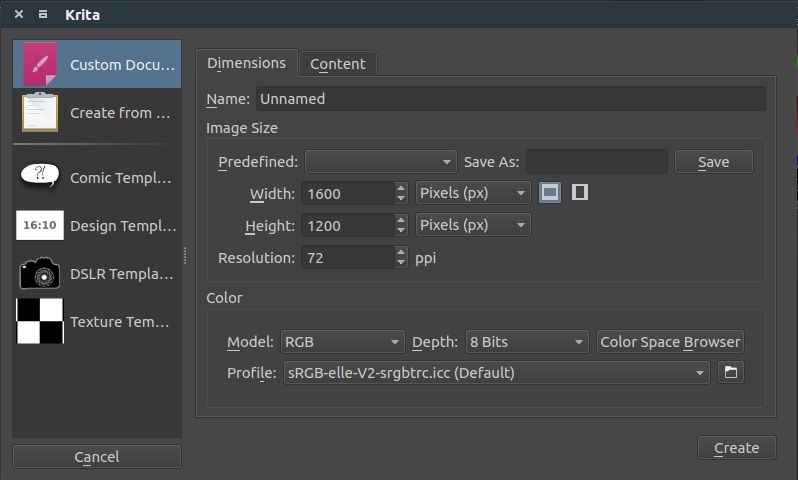Increase the Height with up arrow
This screenshot has width=798, height=480.
point(401,220)
